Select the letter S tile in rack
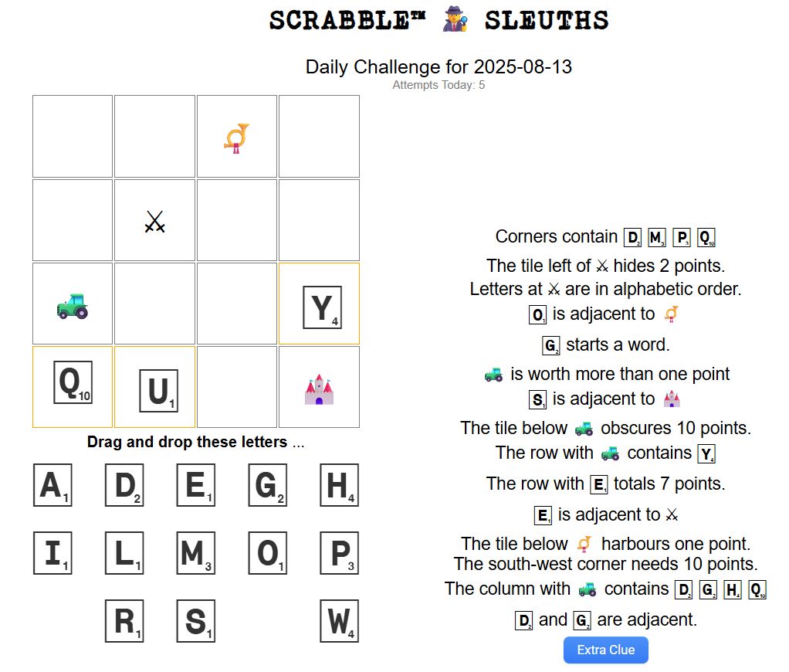789x672 pixels. 196,621
